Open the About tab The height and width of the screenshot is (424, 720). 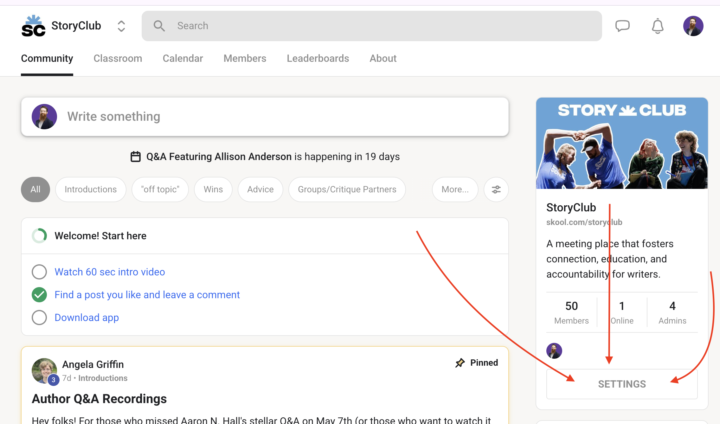pos(383,58)
